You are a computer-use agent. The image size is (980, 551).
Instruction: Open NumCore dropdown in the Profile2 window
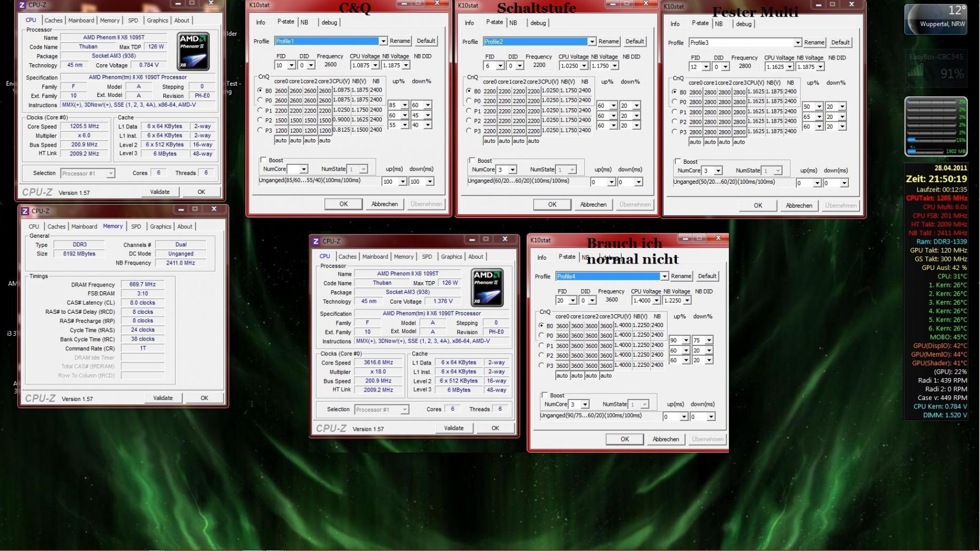pyautogui.click(x=512, y=170)
